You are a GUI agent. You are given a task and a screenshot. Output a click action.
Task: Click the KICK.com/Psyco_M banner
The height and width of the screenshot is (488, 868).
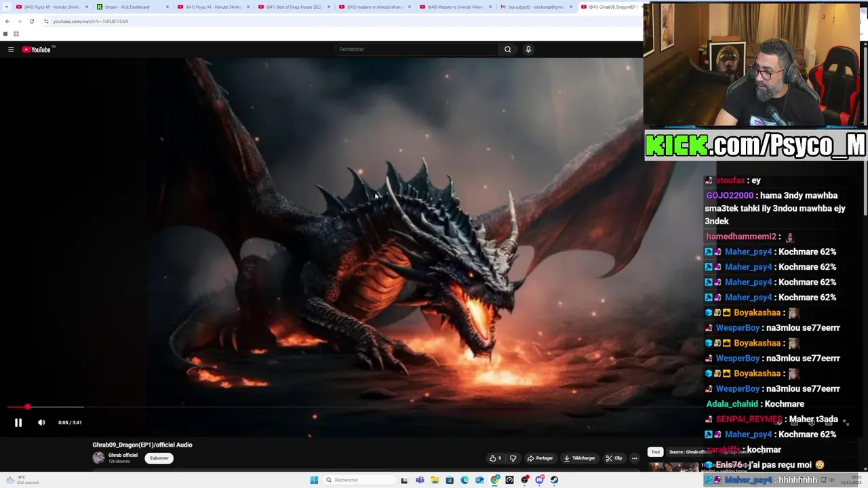coord(755,145)
